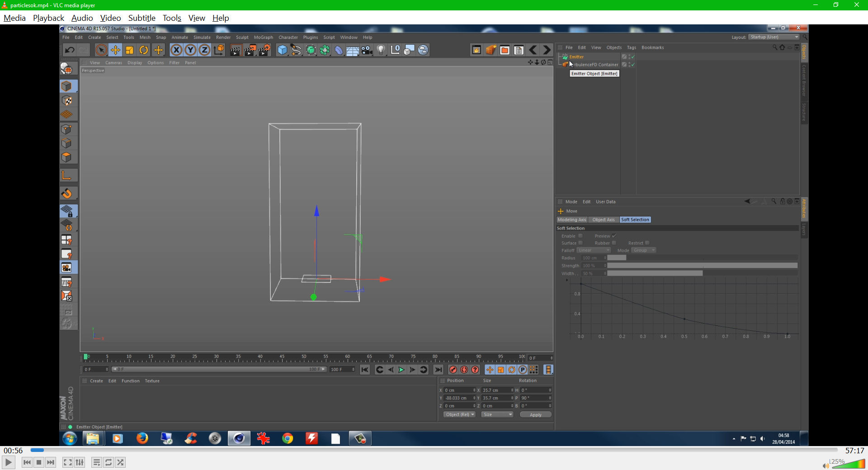
Task: Select the Cinema 4D Move tool
Action: click(x=115, y=50)
